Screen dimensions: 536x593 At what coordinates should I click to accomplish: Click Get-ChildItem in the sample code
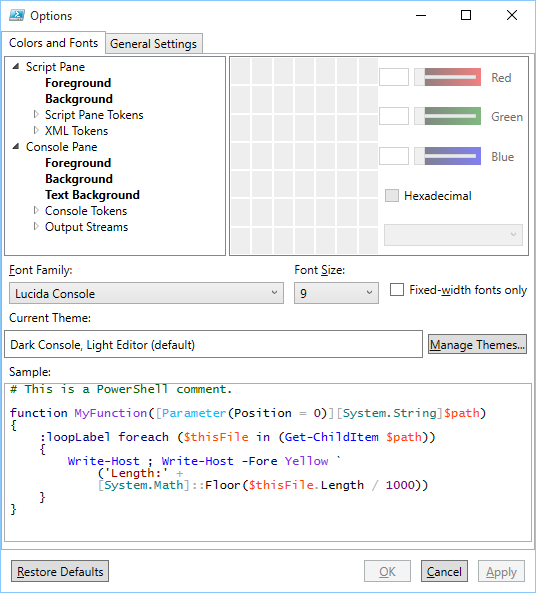(x=331, y=437)
